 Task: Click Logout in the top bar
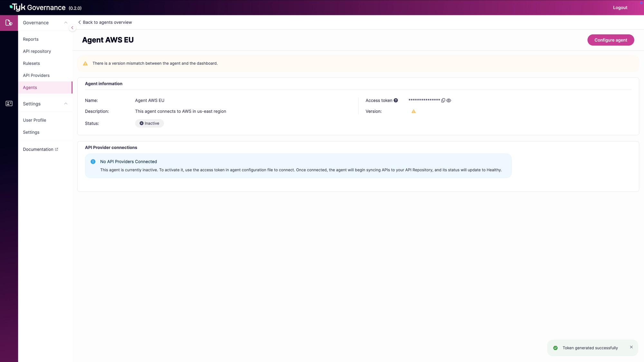(620, 8)
